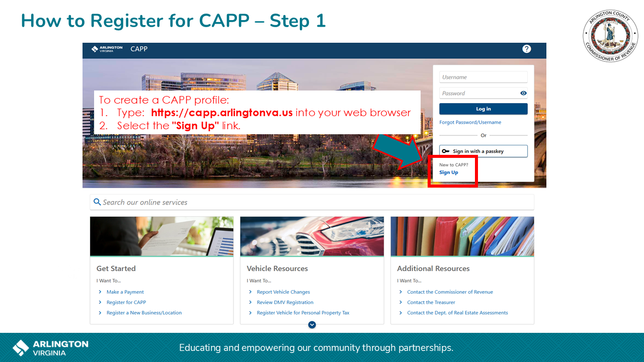Select the Sign Up link
This screenshot has height=362, width=644.
pyautogui.click(x=448, y=172)
